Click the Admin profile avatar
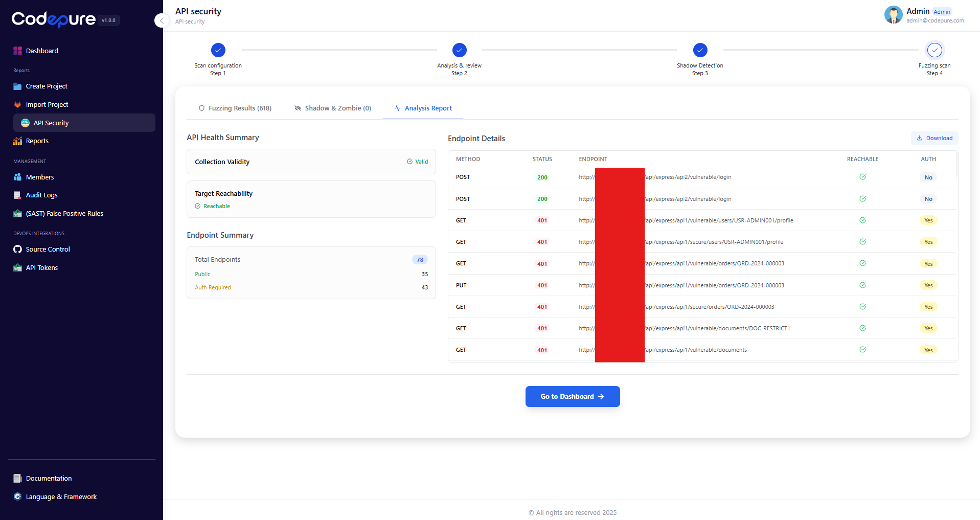 pyautogui.click(x=893, y=15)
